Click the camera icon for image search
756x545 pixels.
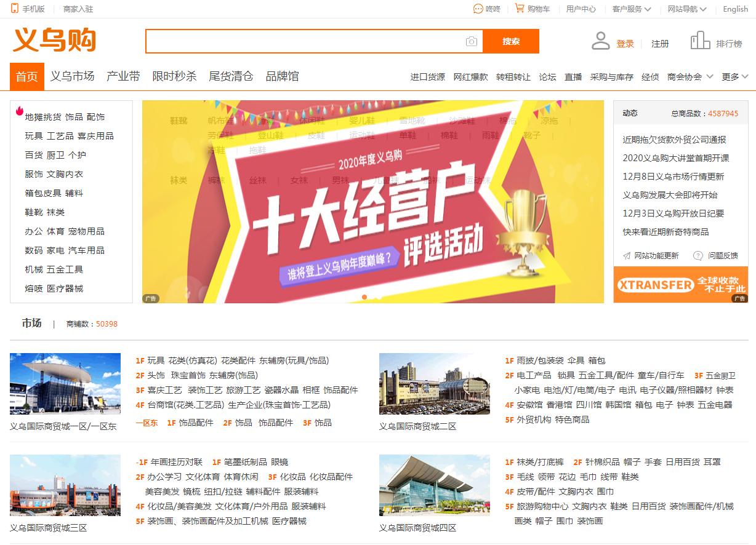coord(470,41)
